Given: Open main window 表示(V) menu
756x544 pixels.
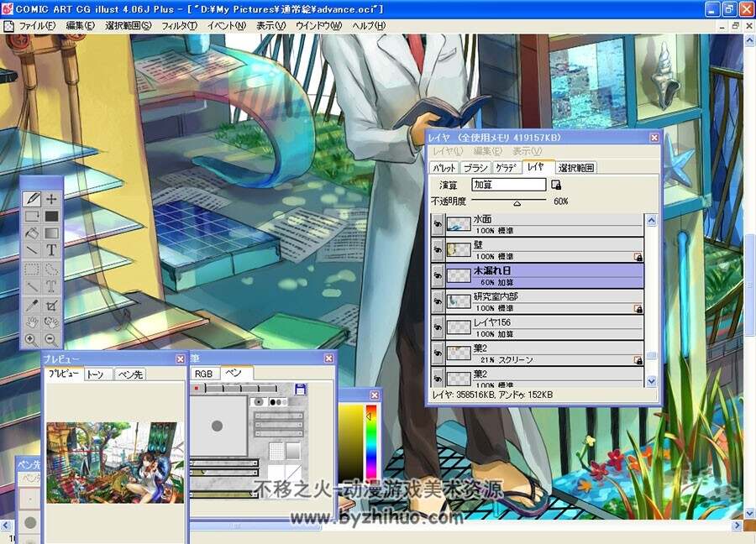Looking at the screenshot, I should 270,26.
